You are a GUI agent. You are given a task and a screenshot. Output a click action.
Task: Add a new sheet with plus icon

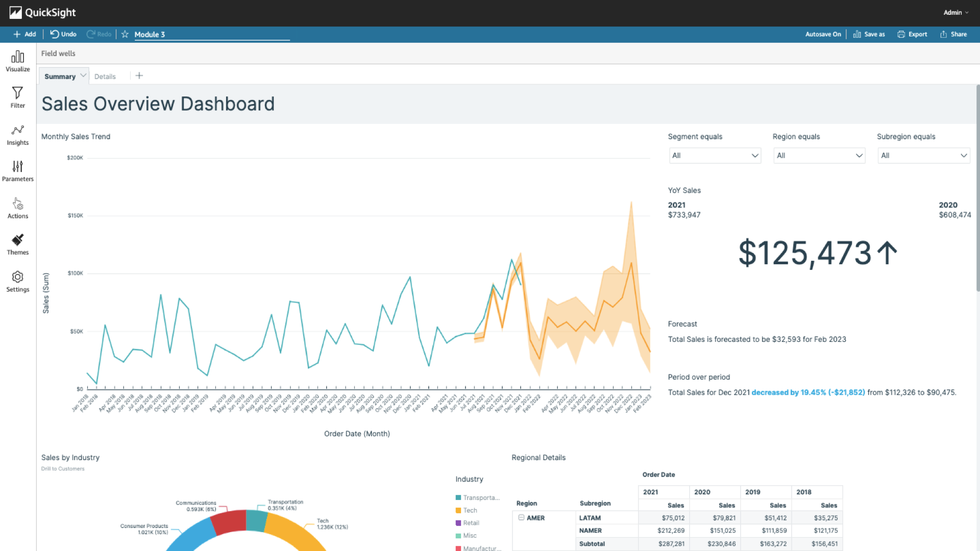click(139, 76)
